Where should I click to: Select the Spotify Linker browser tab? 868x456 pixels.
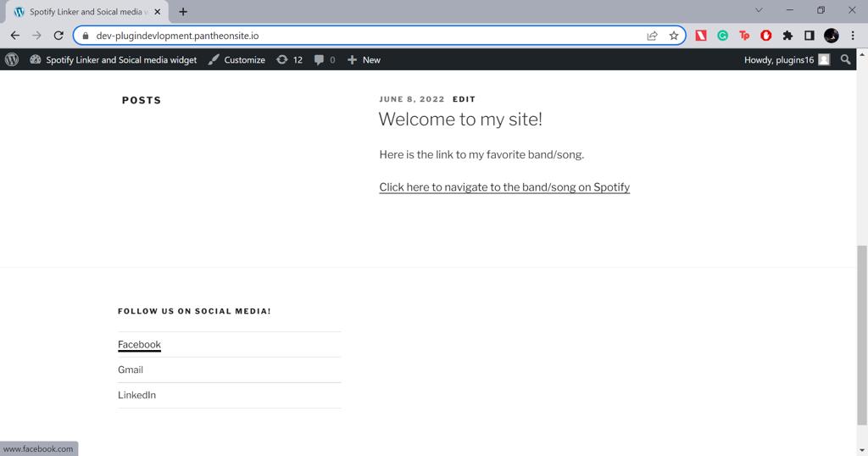tap(87, 12)
